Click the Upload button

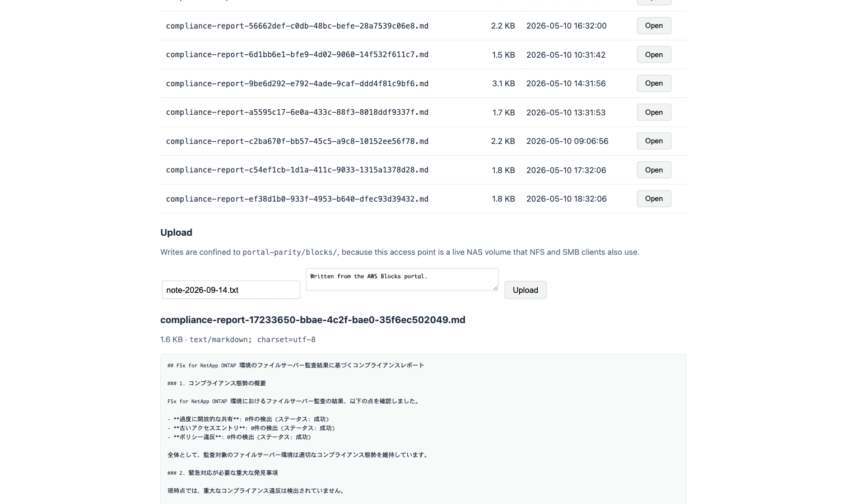tap(525, 290)
